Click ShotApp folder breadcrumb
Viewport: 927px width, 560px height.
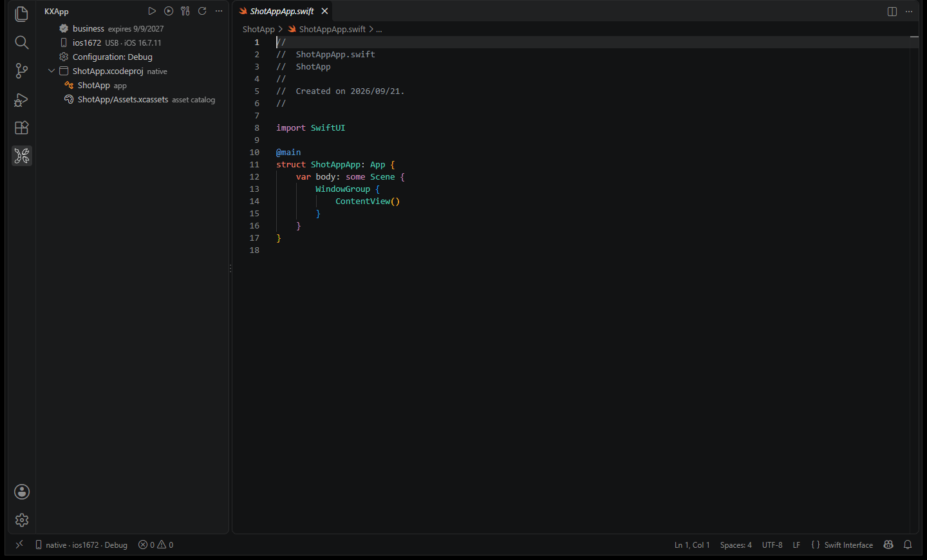click(258, 29)
